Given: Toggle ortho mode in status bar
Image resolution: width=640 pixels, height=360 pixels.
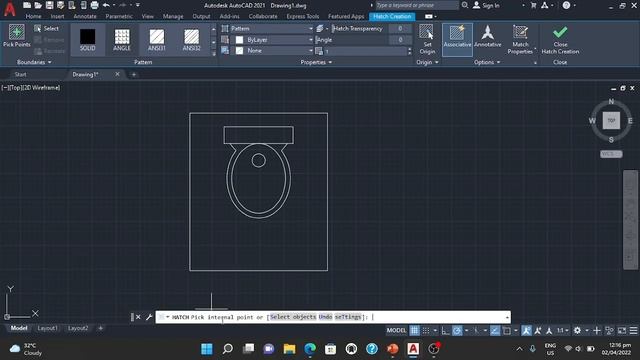Looking at the screenshot, I should point(445,331).
